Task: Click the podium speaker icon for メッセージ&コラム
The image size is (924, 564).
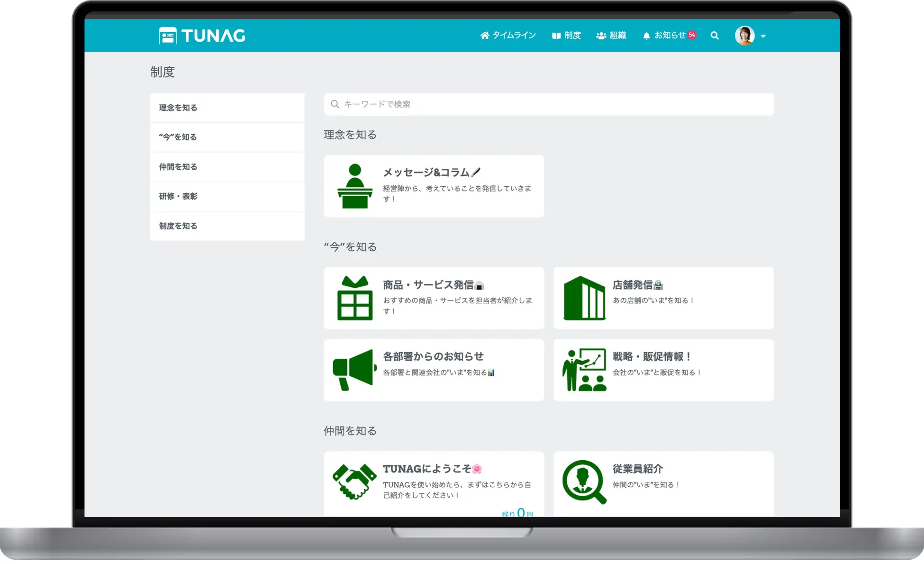Action: pyautogui.click(x=354, y=186)
